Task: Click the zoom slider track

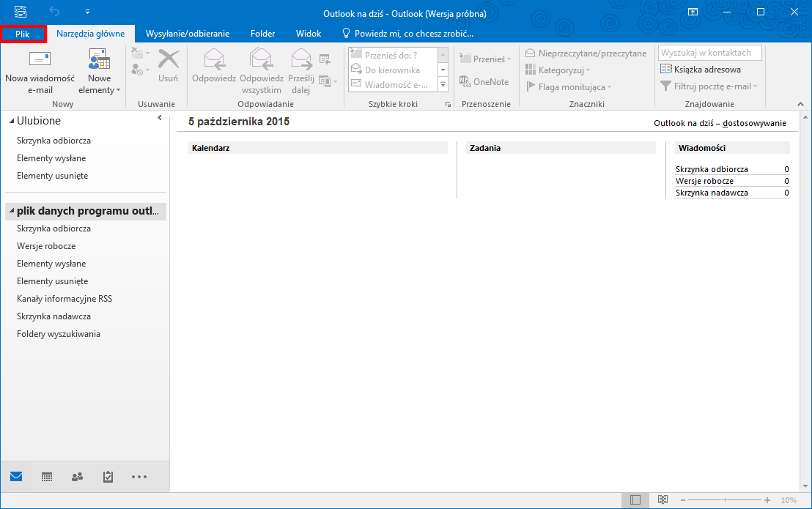Action: [x=725, y=500]
